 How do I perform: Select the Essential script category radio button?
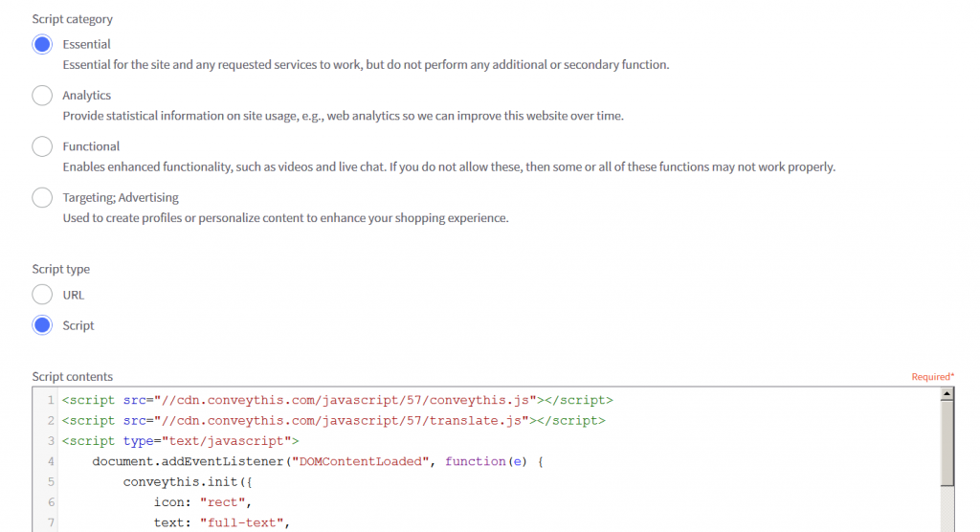tap(42, 44)
